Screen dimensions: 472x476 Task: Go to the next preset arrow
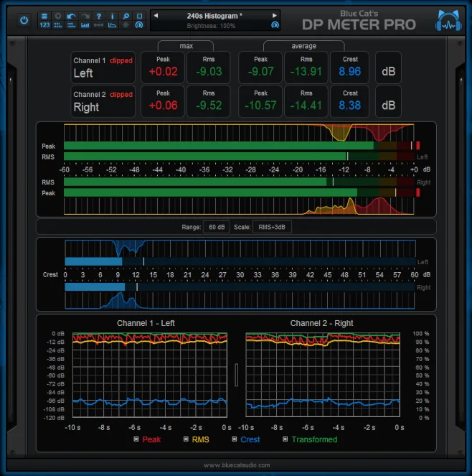pyautogui.click(x=274, y=16)
